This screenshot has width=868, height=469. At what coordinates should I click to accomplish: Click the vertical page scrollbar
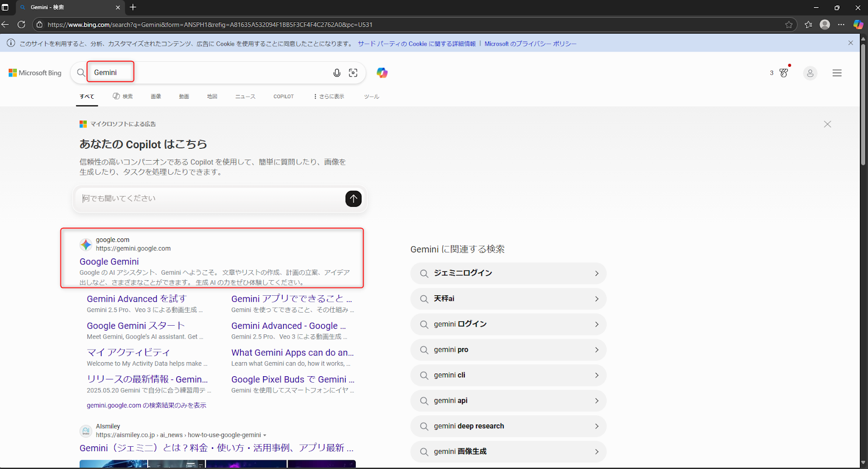[x=863, y=104]
